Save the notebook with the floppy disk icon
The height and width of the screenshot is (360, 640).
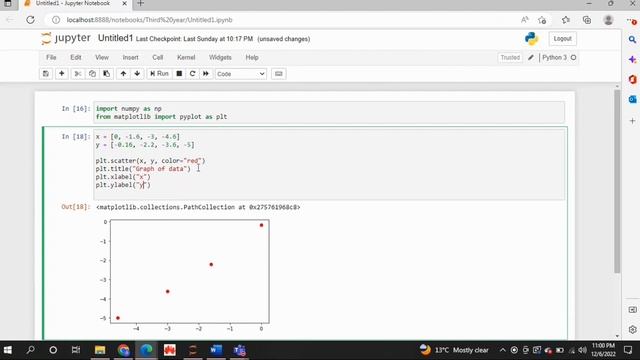(x=46, y=74)
